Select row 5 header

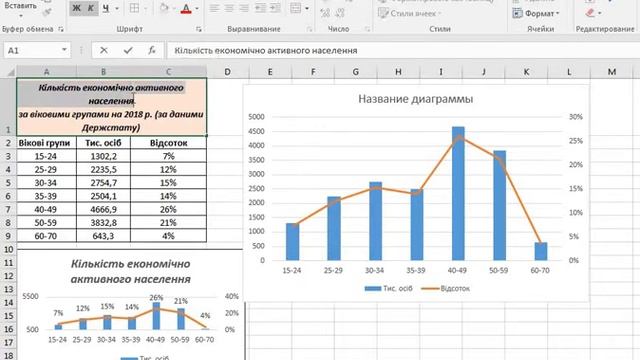pyautogui.click(x=8, y=183)
